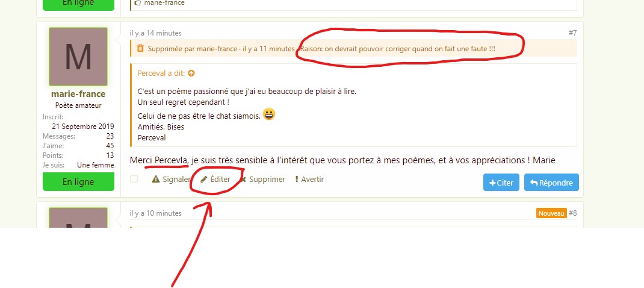Screen dimensions: 644x288
Task: Click the Signaler warning triangle icon
Action: [156, 180]
